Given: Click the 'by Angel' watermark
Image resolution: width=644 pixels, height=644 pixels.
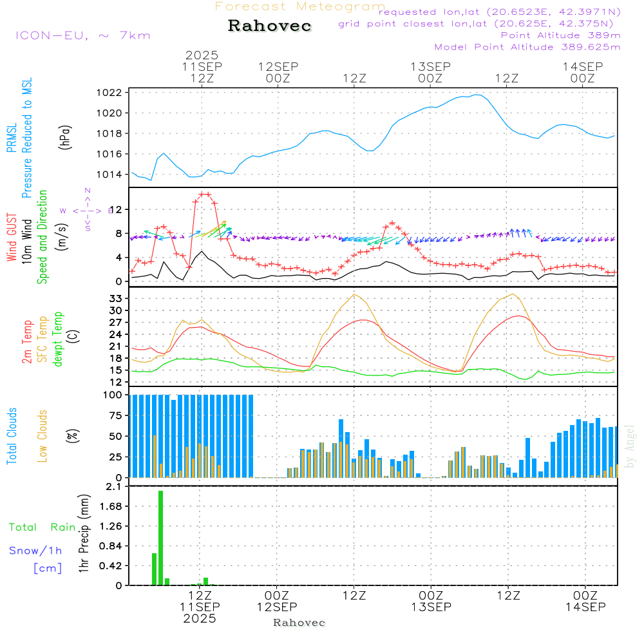Looking at the screenshot, I should point(630,446).
